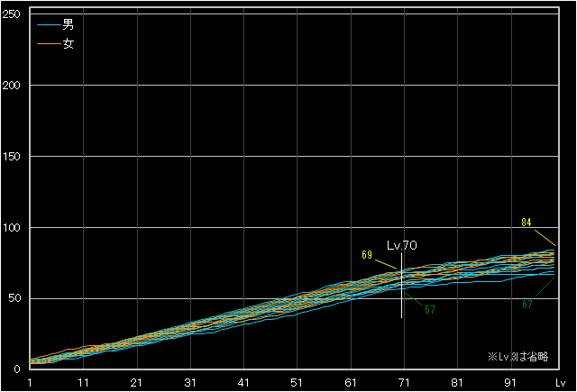Click the 61 x-axis label
Screen dimensions: 577x392
click(351, 383)
